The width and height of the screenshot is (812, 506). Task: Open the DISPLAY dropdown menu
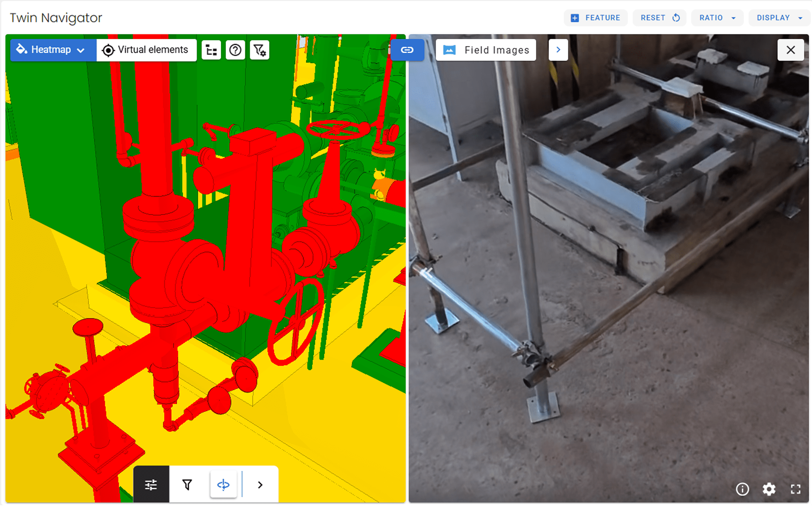point(779,18)
